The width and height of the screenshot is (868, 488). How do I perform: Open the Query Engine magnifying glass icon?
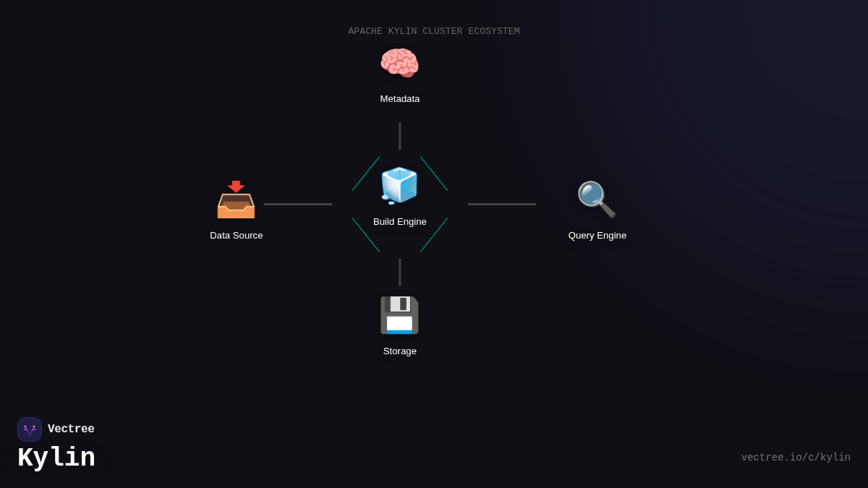tap(597, 200)
